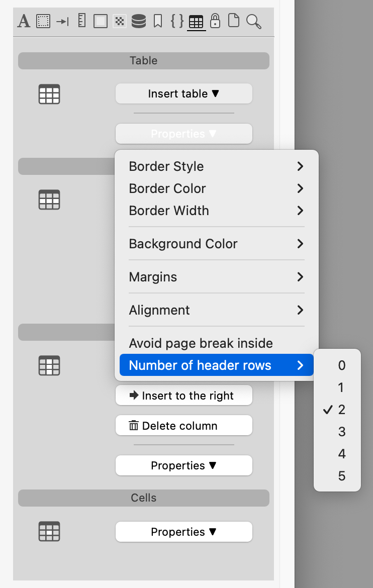
Task: Click the tab stop arrow icon
Action: (62, 22)
